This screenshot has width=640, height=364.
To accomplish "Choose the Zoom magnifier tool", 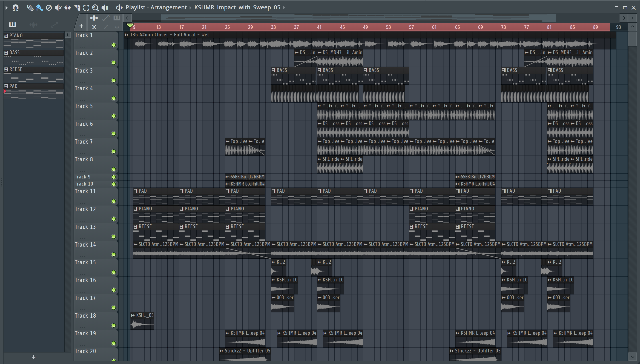I will 95,8.
